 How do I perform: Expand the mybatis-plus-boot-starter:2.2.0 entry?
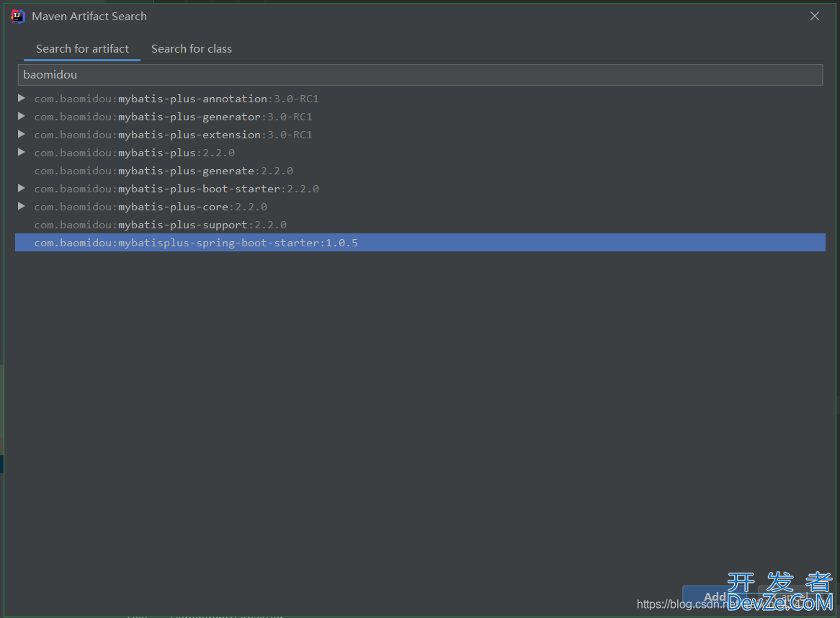(x=22, y=188)
